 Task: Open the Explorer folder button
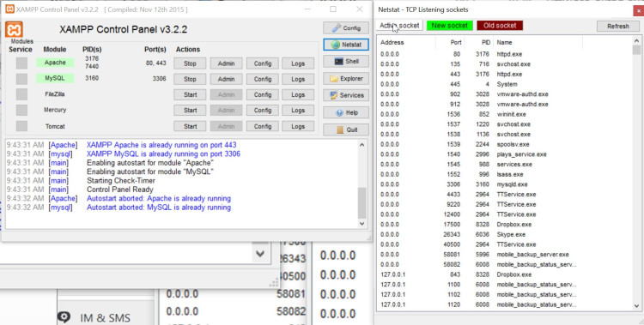tap(346, 78)
